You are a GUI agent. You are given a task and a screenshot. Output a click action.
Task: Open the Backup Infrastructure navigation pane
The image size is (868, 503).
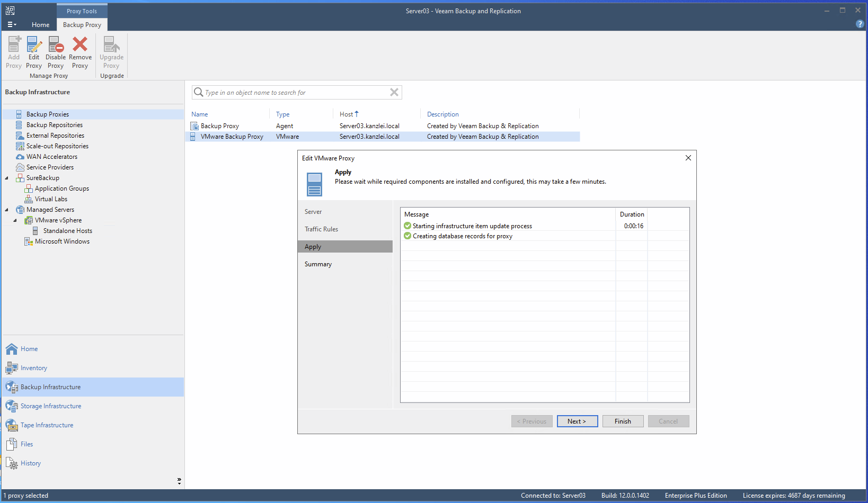coord(93,387)
